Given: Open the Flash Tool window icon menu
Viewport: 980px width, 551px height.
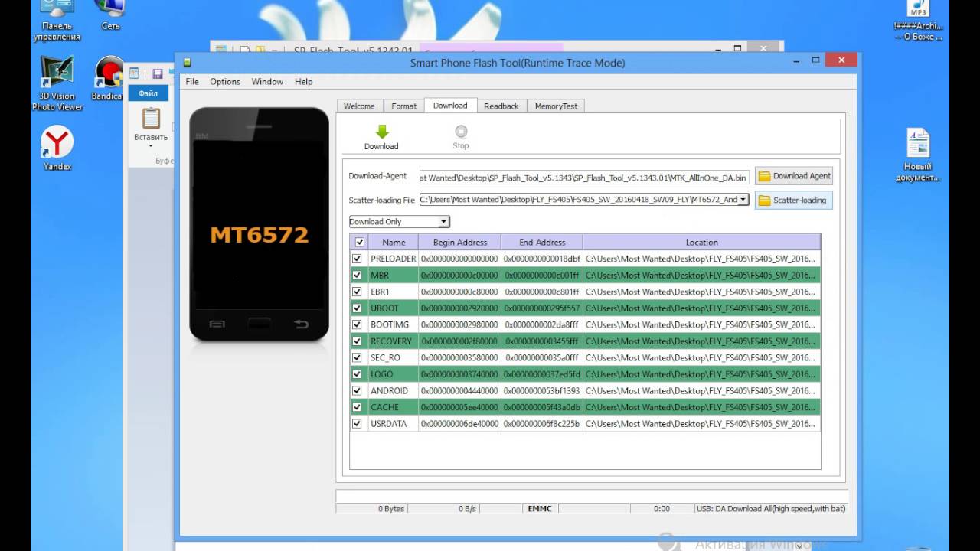Looking at the screenshot, I should coord(188,63).
